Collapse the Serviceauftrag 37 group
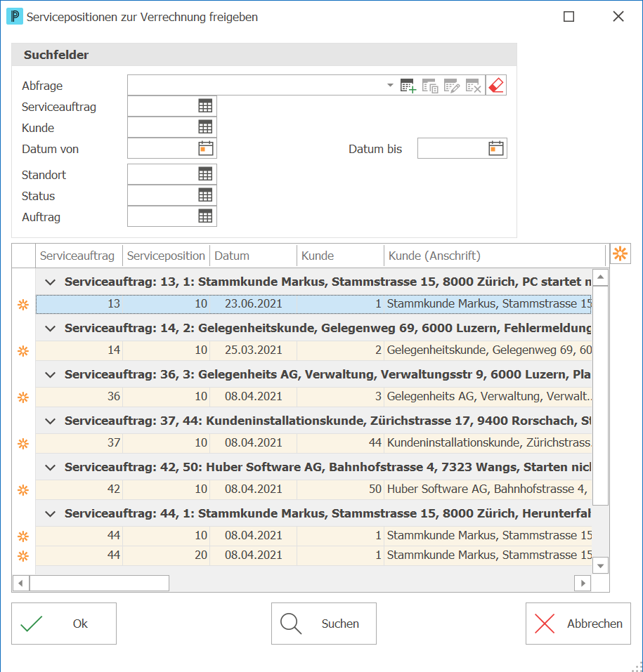Image resolution: width=643 pixels, height=672 pixels. tap(50, 421)
